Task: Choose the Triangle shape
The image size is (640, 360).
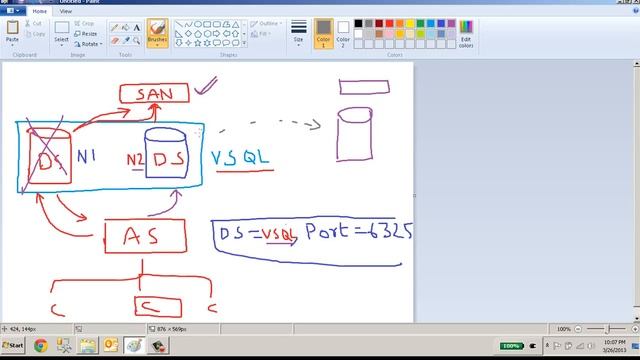Action: point(236,24)
